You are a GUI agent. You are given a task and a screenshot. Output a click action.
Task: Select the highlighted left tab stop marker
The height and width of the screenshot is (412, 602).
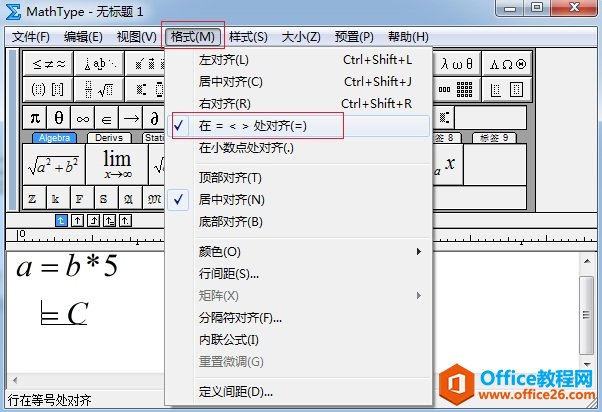61,220
